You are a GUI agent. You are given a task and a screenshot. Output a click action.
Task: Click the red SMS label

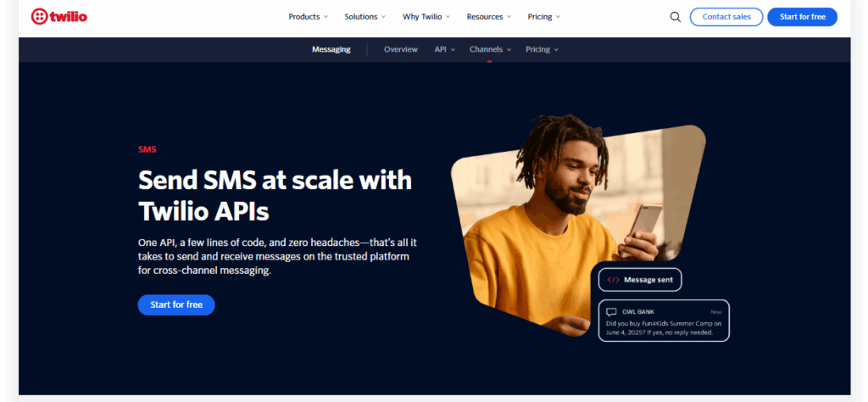[x=147, y=149]
